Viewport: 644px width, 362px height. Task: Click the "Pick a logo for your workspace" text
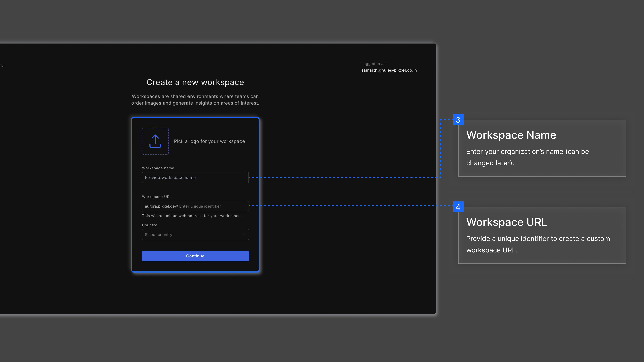tap(209, 141)
